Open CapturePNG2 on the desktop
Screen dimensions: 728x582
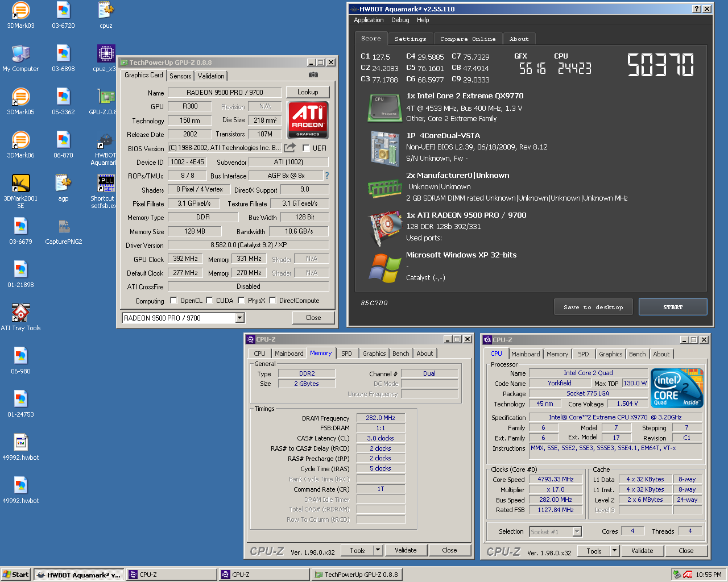(63, 231)
